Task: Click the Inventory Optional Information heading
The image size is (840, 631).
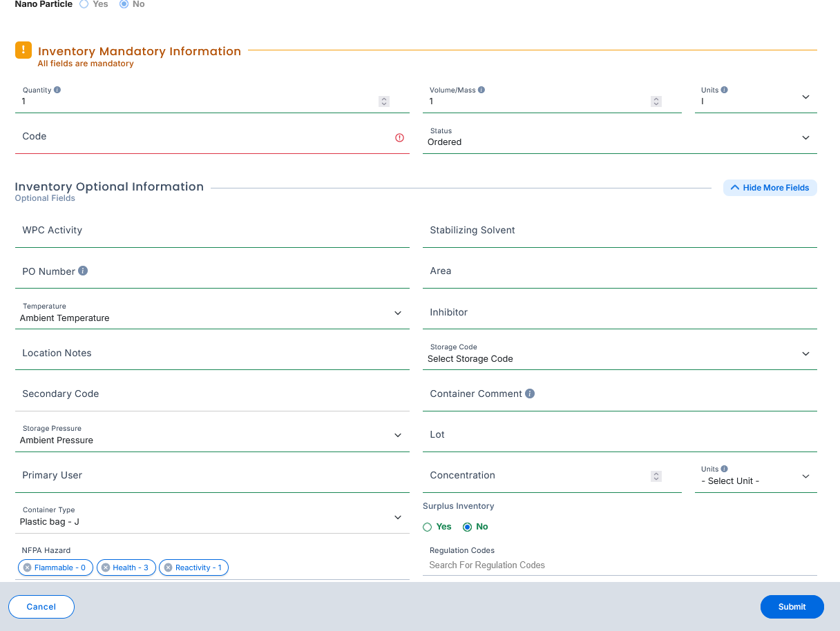Action: 109,186
